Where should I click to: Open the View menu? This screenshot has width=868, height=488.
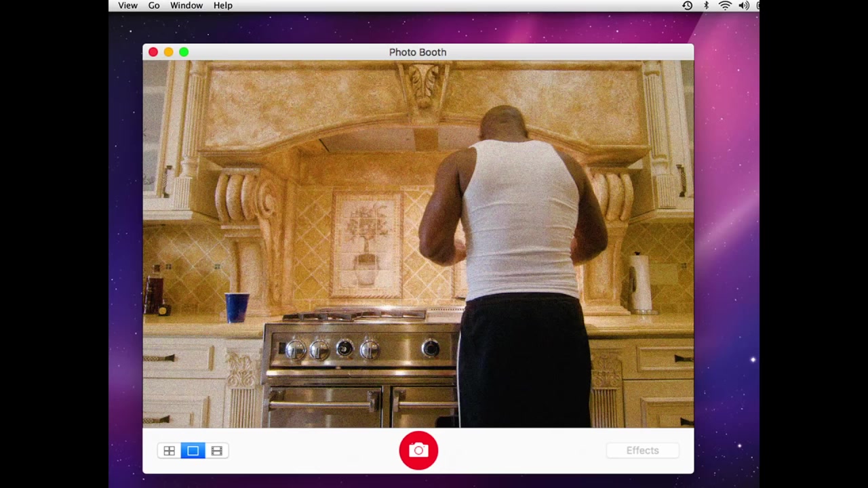tap(127, 5)
